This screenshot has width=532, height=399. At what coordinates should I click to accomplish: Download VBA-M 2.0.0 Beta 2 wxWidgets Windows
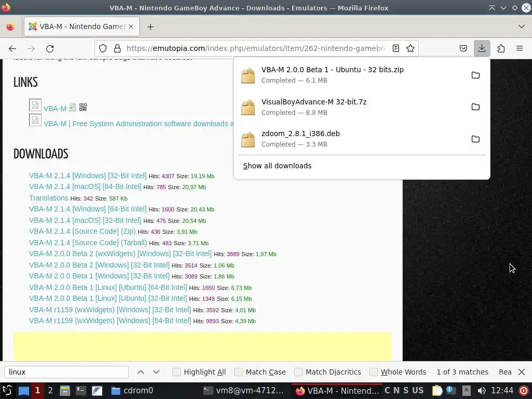pos(120,254)
